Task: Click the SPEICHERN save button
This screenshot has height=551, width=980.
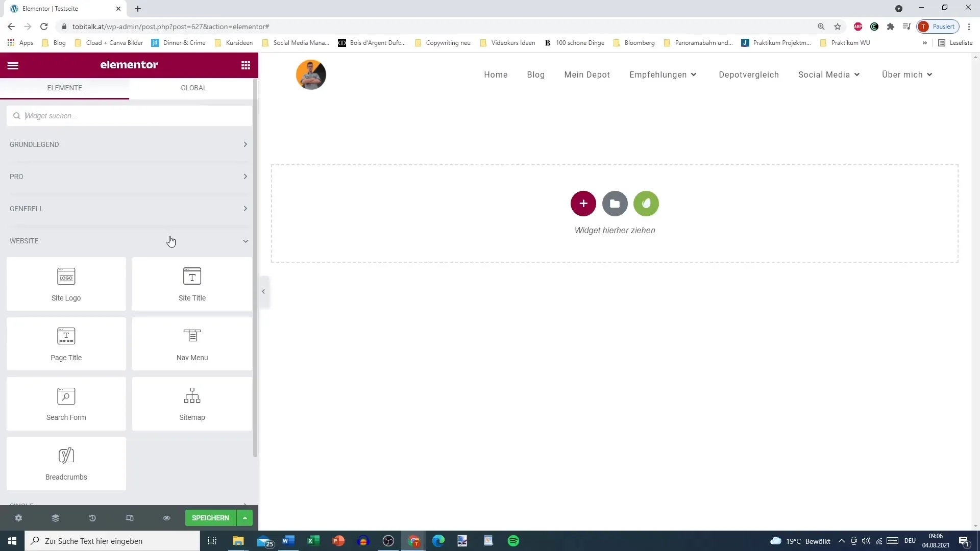Action: click(x=211, y=518)
